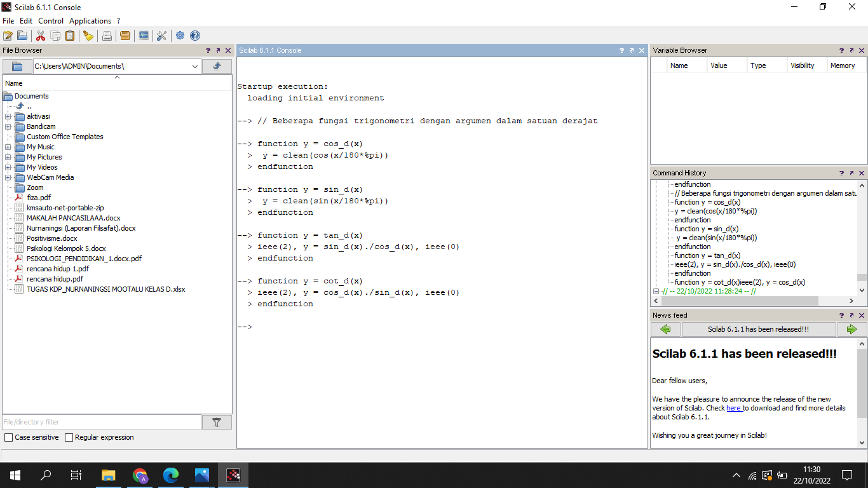Viewport: 868px width, 488px height.
Task: Undock the Scilab Console panel
Action: point(632,50)
